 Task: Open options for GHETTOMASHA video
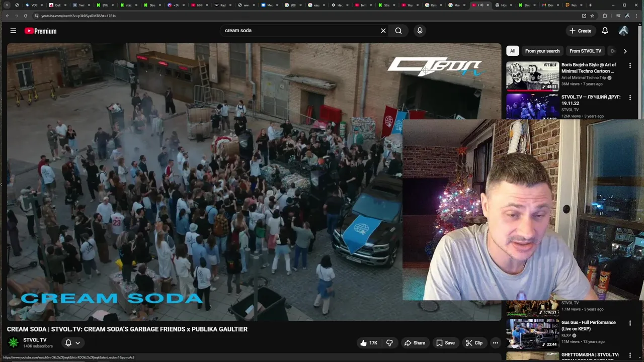(630, 355)
